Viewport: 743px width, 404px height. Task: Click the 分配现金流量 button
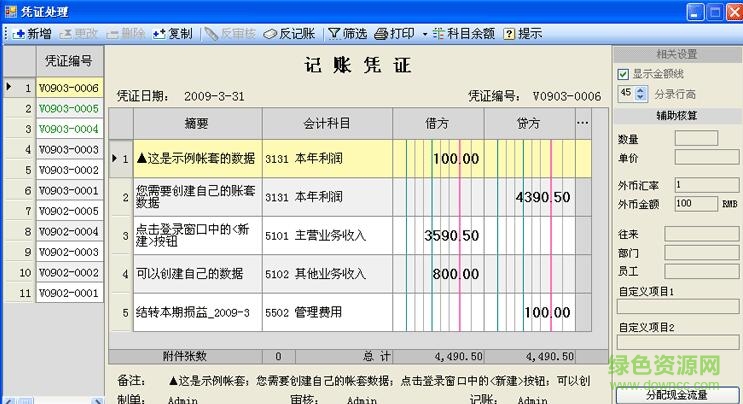coord(677,395)
